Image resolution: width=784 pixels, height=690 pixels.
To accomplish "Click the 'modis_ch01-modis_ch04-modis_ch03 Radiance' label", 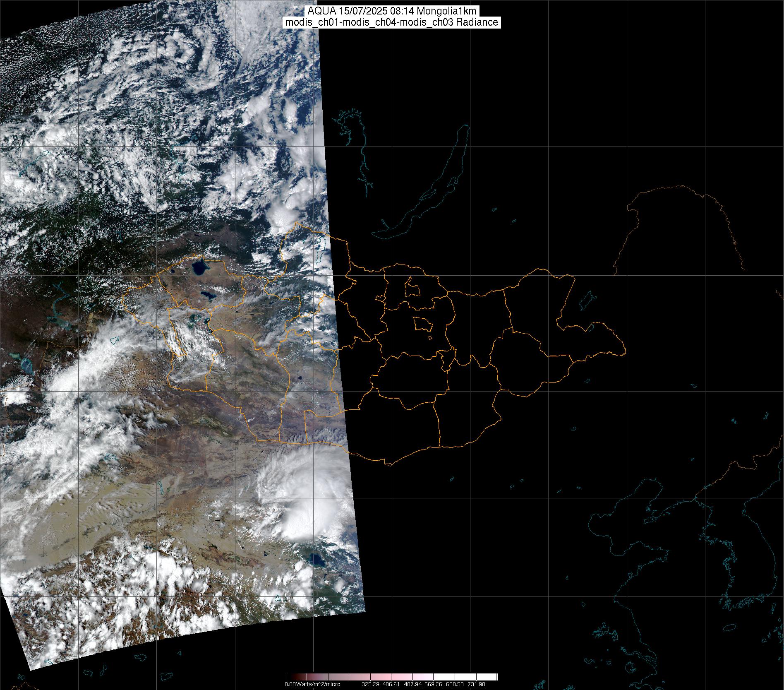I will coord(392,22).
